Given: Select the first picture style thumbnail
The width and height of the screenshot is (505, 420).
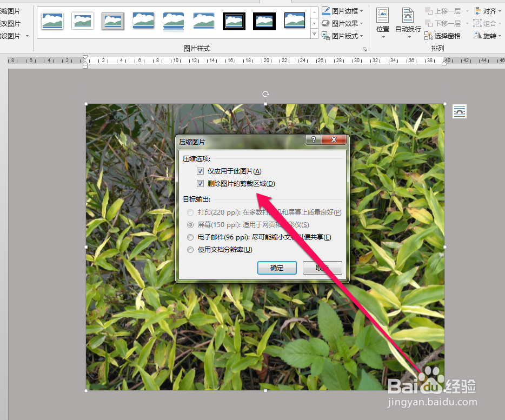Looking at the screenshot, I should pyautogui.click(x=52, y=21).
